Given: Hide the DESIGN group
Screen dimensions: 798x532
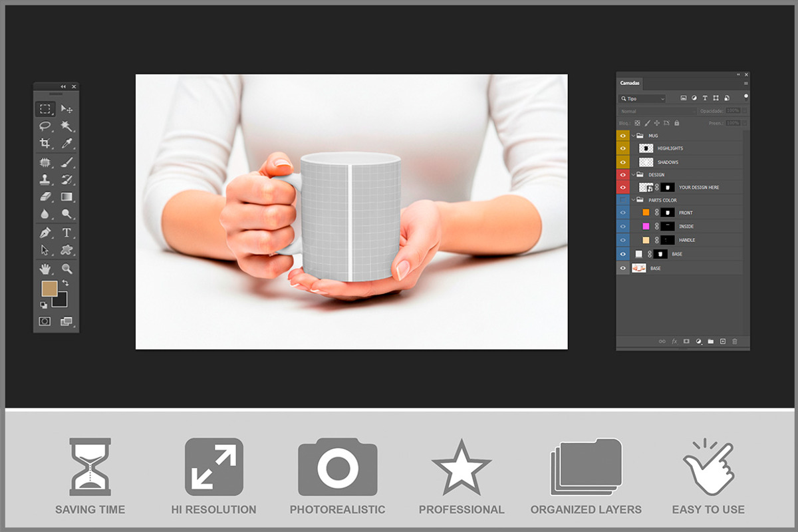Looking at the screenshot, I should click(x=623, y=174).
